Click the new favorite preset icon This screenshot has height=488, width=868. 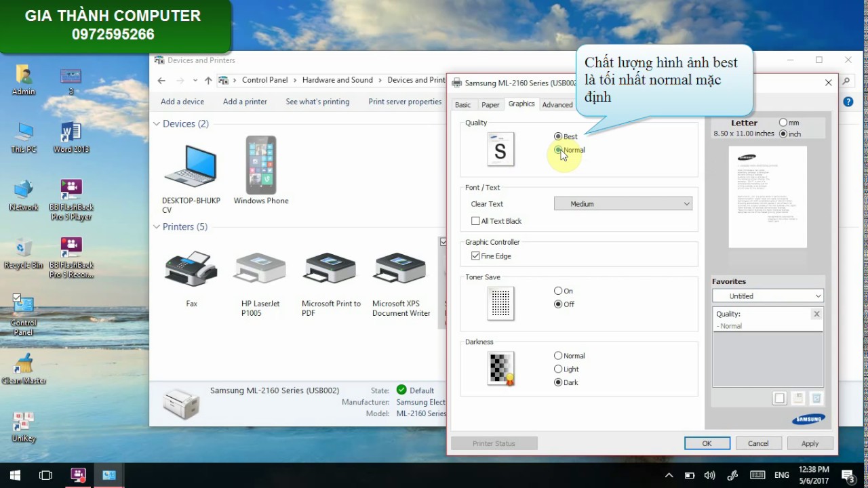[780, 399]
